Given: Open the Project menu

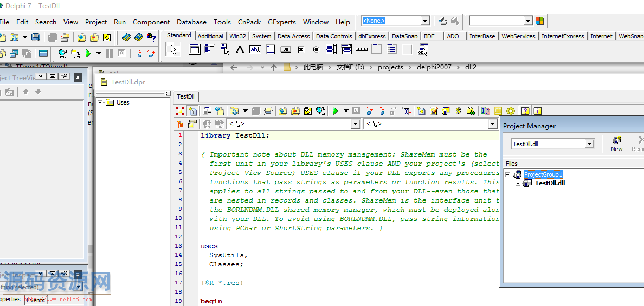Looking at the screenshot, I should coord(96,22).
